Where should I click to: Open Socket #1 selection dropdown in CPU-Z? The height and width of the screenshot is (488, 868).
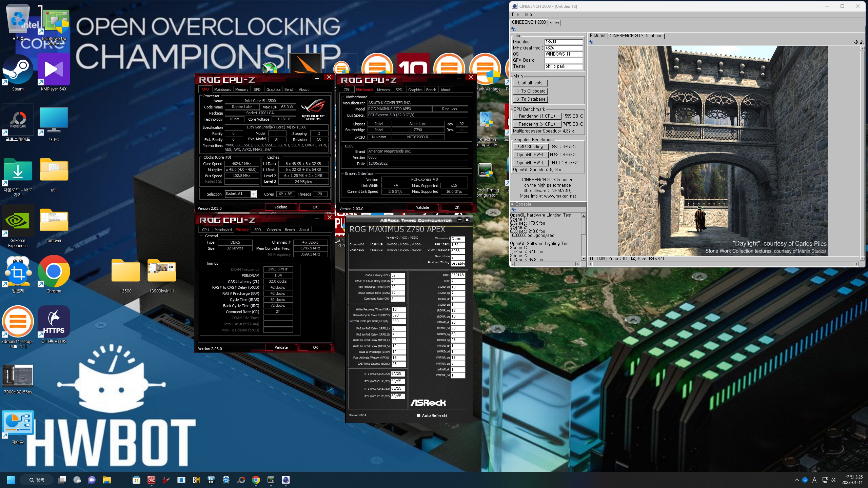[253, 194]
